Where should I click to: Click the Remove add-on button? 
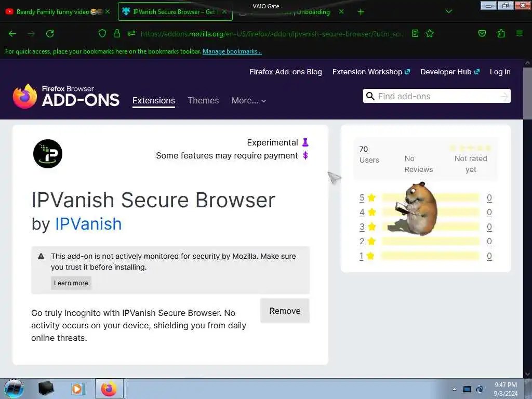click(x=285, y=311)
